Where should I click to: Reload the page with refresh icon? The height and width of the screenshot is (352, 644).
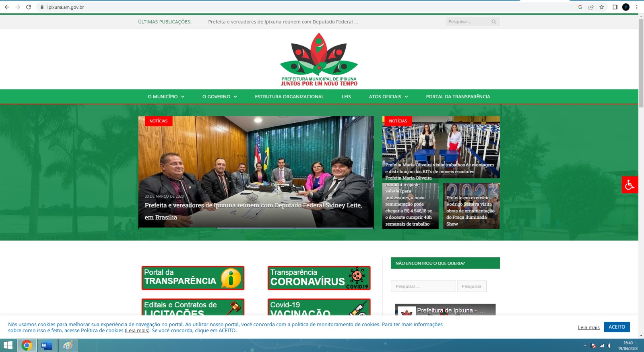click(x=29, y=7)
